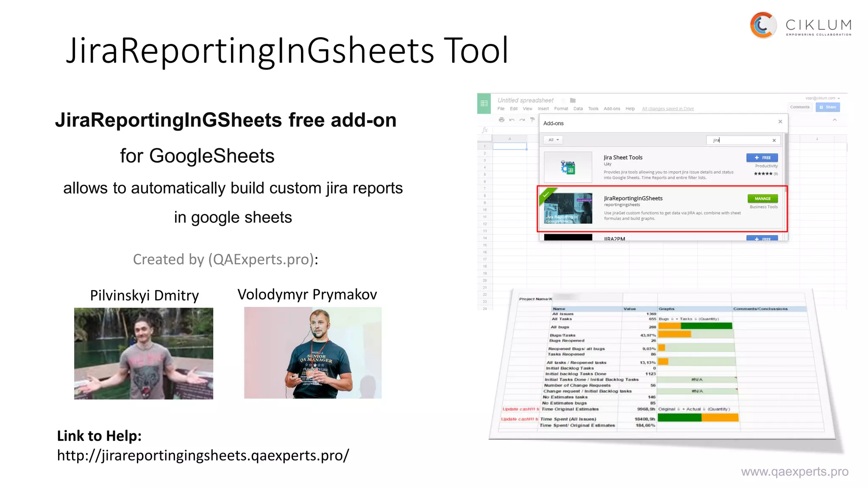Select cell A1 in the spreadsheet
The height and width of the screenshot is (488, 868).
point(509,147)
